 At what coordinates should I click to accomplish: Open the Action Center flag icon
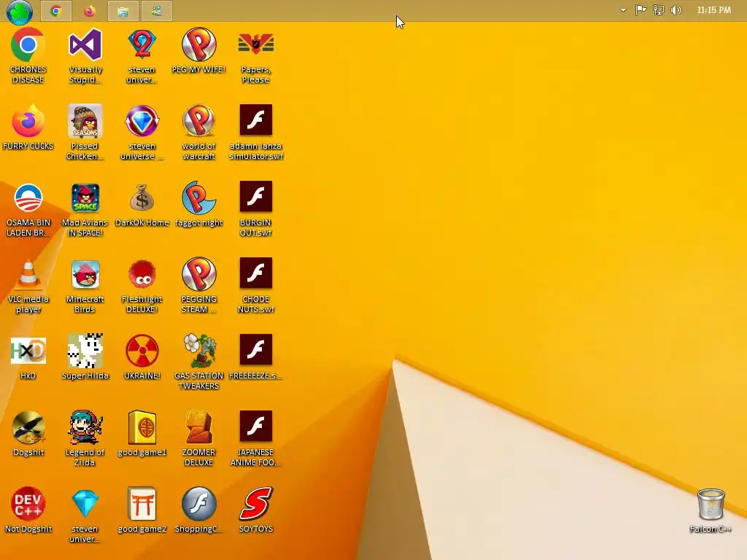click(640, 10)
